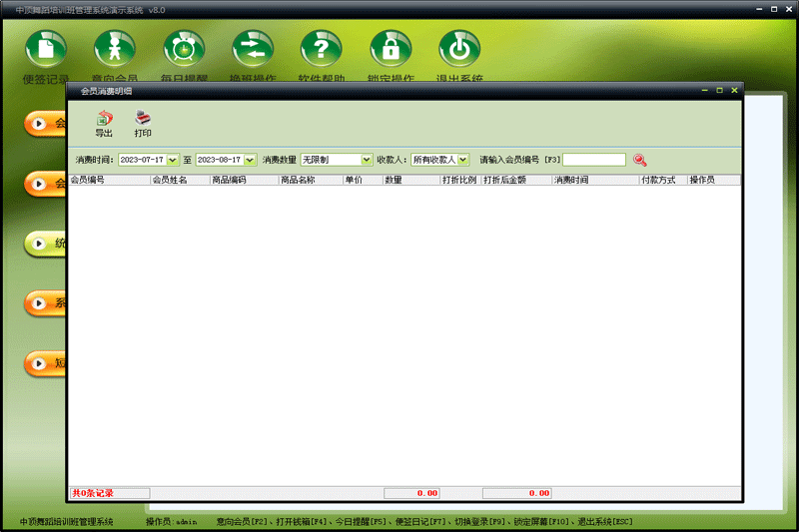This screenshot has height=532, width=799.
Task: Click the 锁定操作 padlock icon
Action: point(391,49)
